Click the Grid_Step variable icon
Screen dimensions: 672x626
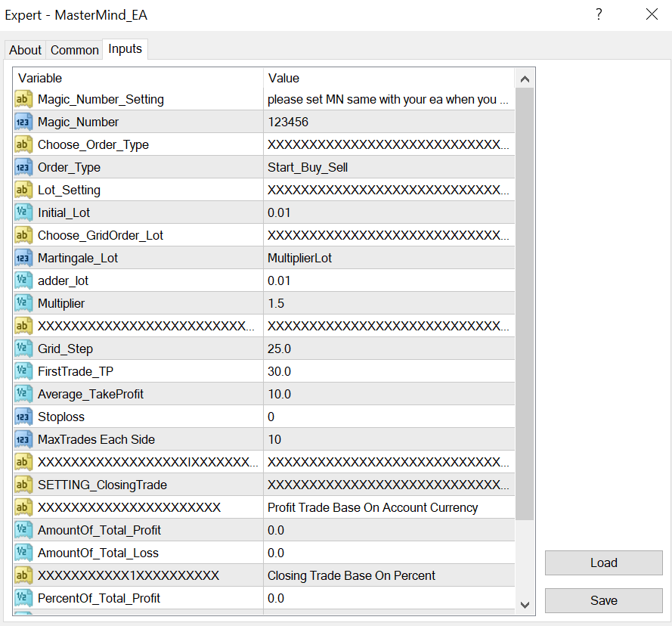23,349
